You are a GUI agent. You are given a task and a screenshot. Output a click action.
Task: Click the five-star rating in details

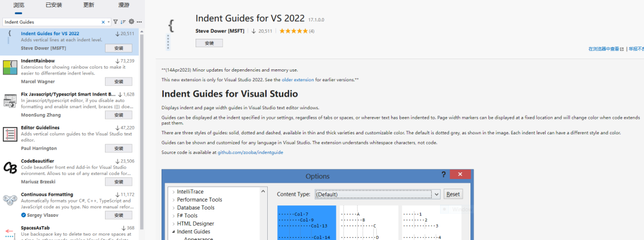pyautogui.click(x=293, y=31)
